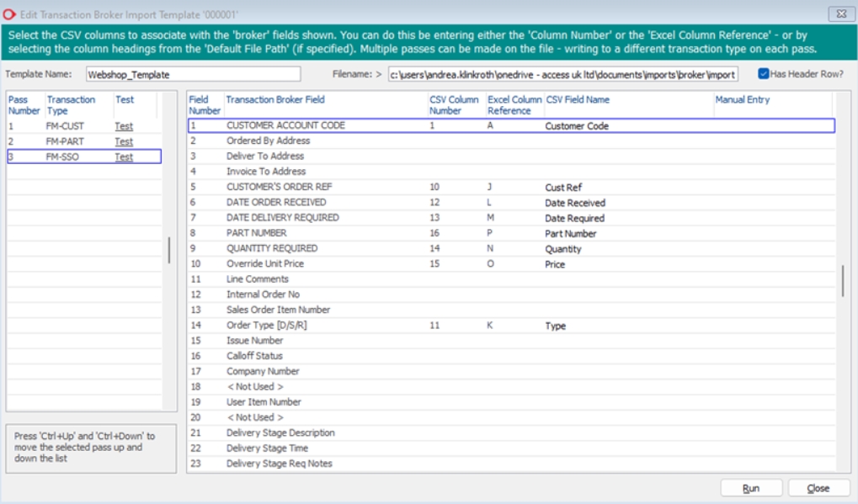858x504 pixels.
Task: Select the CUSTOMER ACCOUNT CODE field row
Action: tap(512, 125)
